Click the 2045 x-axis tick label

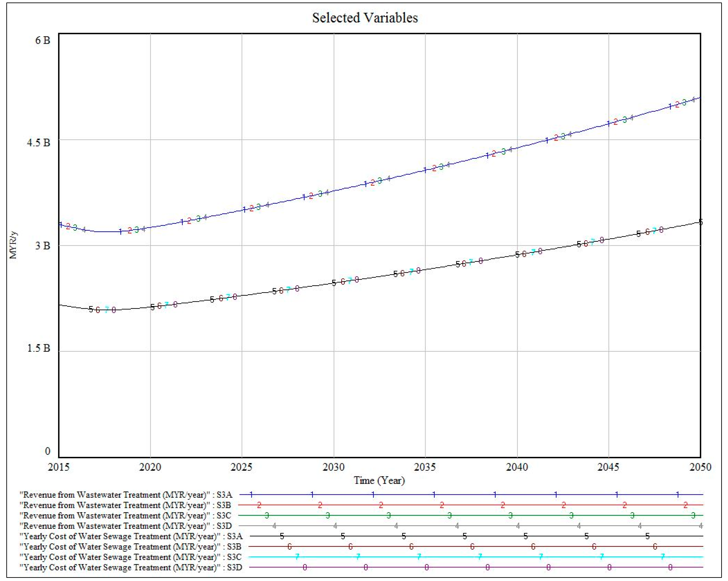pyautogui.click(x=609, y=467)
